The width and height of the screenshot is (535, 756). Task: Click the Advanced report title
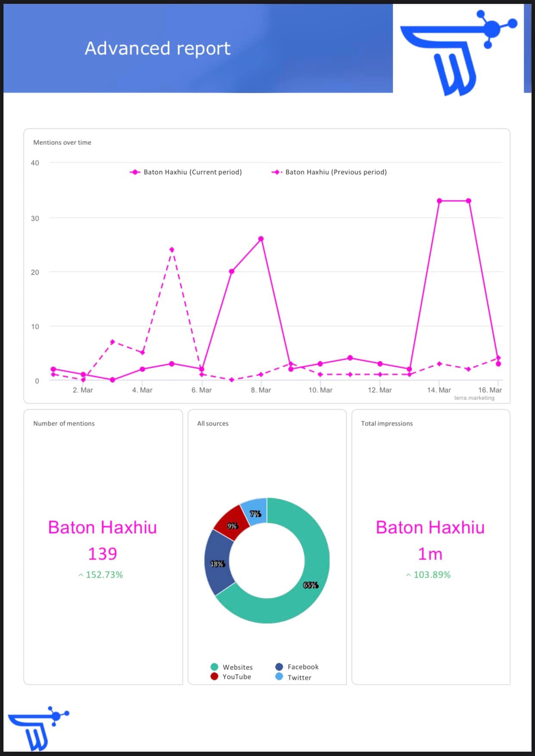pos(158,48)
